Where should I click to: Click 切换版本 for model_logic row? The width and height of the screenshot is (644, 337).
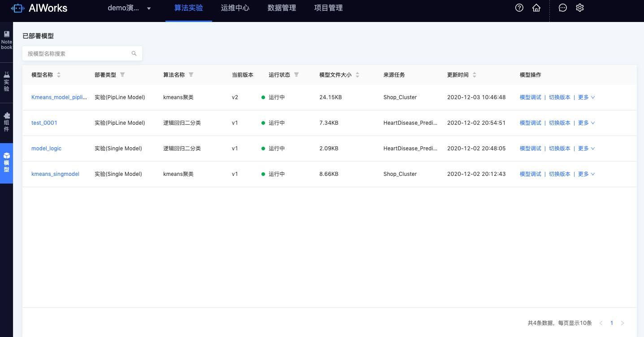(x=560, y=149)
